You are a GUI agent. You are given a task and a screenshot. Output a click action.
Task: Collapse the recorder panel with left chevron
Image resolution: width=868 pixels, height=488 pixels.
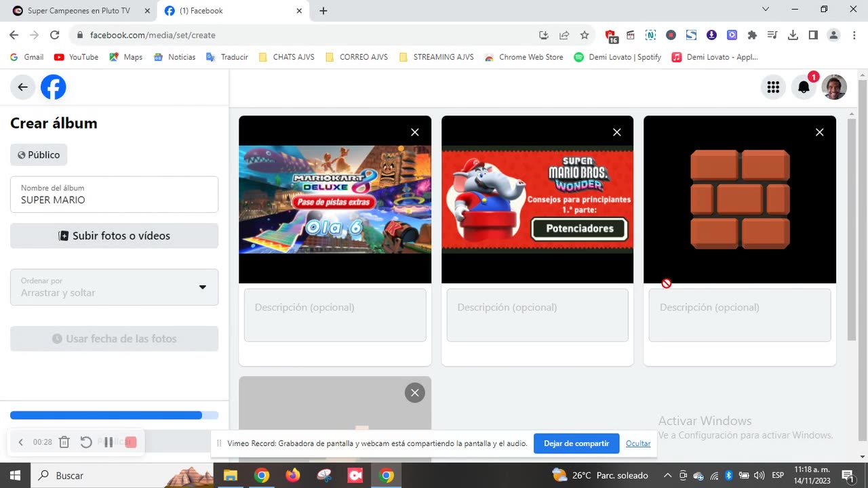(x=20, y=442)
